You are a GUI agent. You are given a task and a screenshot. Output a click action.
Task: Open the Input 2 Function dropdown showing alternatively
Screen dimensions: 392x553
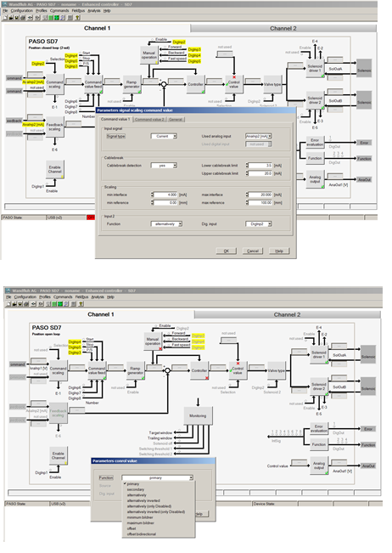[166, 224]
